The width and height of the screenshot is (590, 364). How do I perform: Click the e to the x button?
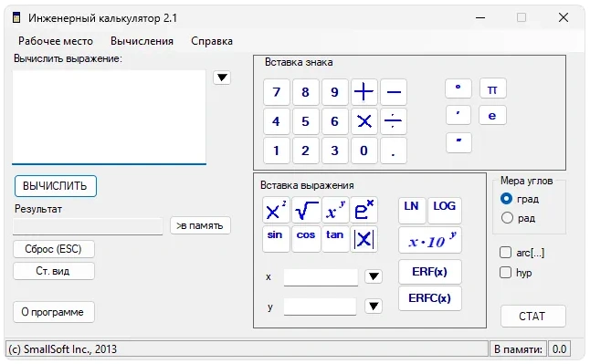coord(363,210)
